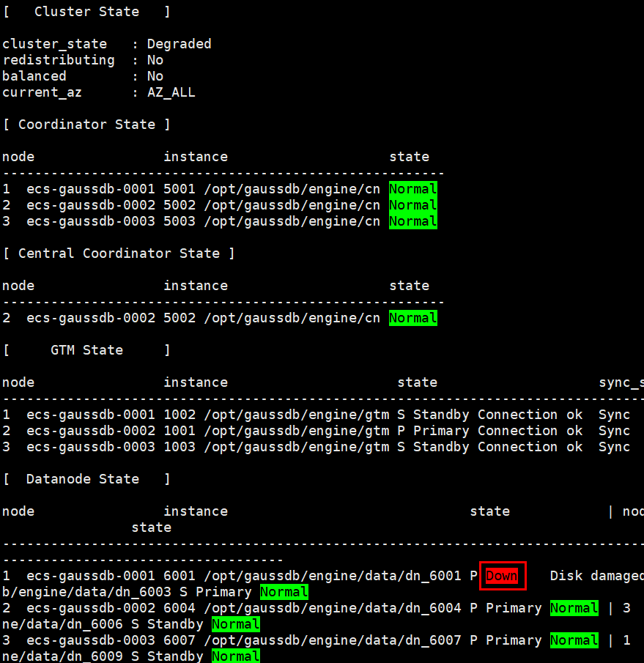
Task: Click the GTM instance number 1002
Action: click(179, 415)
